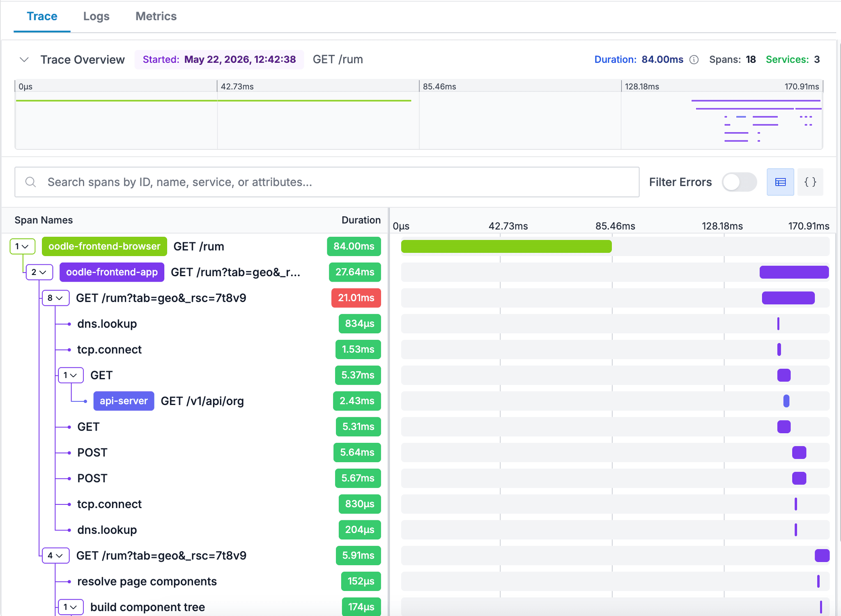Image resolution: width=841 pixels, height=616 pixels.
Task: Select the tcp.connect span with 830µs
Action: tap(109, 504)
